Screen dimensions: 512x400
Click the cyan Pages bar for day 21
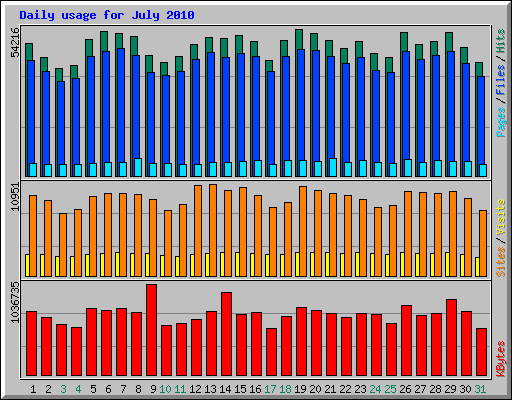click(333, 167)
